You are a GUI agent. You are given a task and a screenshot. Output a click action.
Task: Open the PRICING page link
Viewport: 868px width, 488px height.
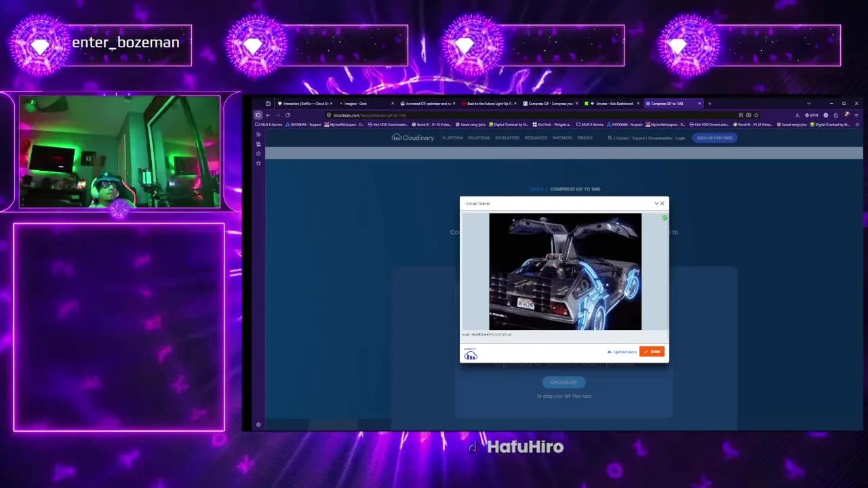[x=585, y=138]
